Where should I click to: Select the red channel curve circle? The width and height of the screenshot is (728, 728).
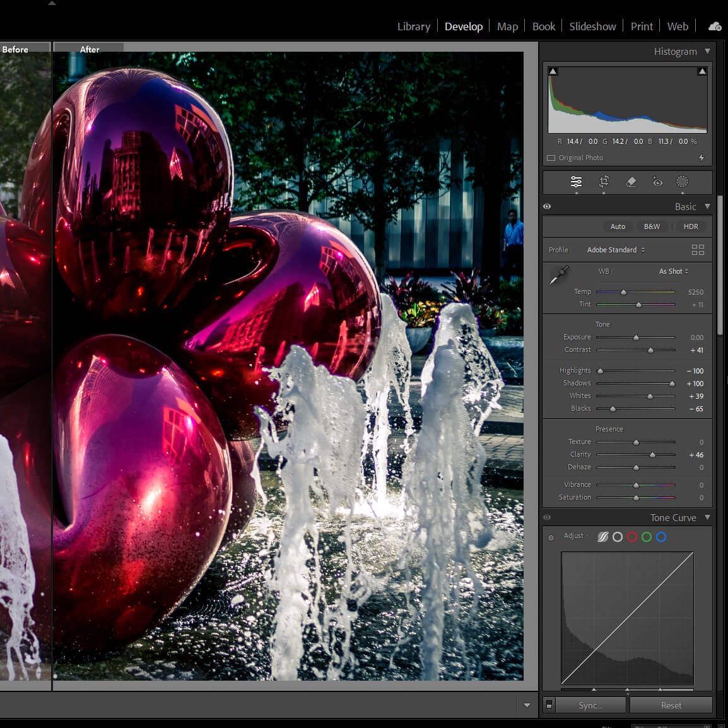pyautogui.click(x=632, y=537)
